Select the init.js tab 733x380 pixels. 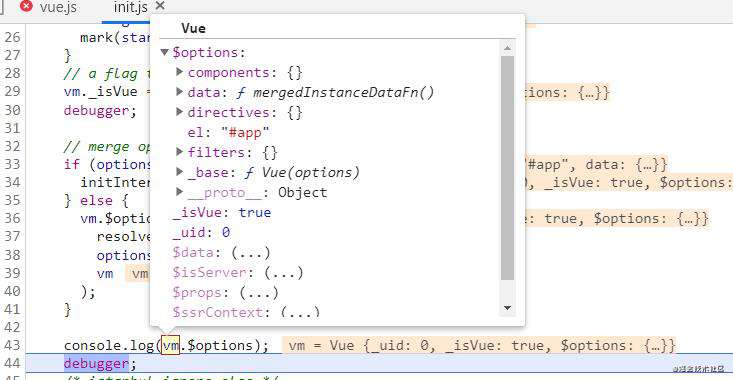(x=130, y=7)
